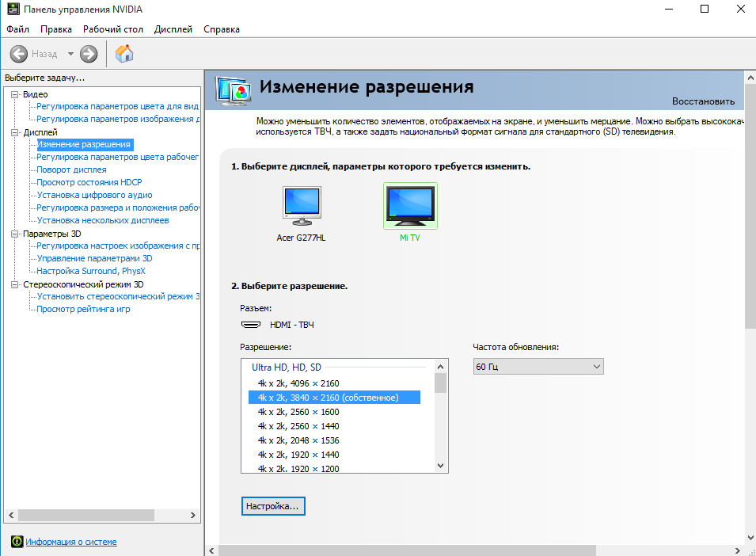Viewport: 756px width, 556px height.
Task: Open Управление параметрами 3D task
Action: pos(94,258)
